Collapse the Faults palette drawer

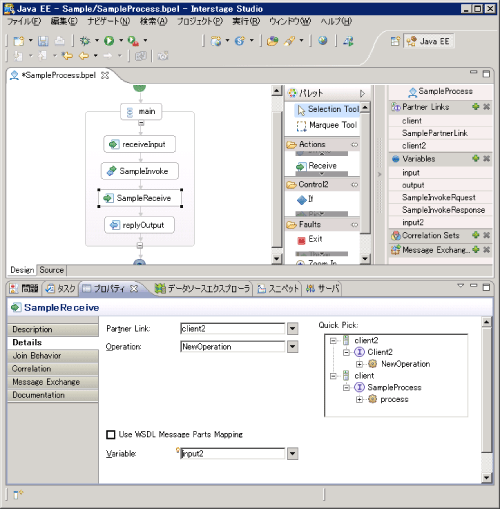322,225
